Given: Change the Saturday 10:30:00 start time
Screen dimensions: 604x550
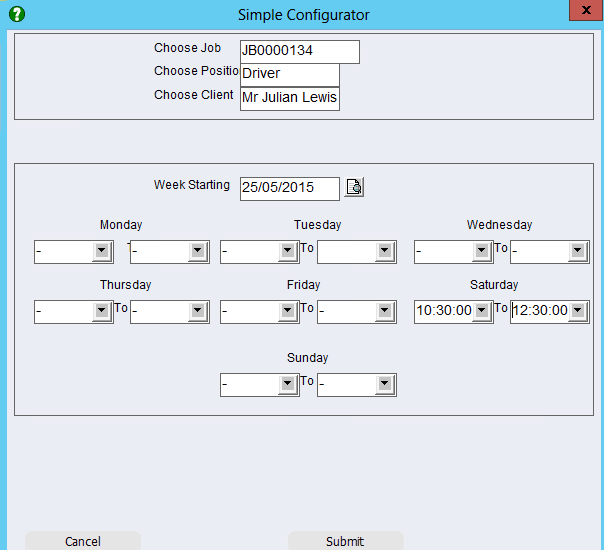Looking at the screenshot, I should (482, 311).
